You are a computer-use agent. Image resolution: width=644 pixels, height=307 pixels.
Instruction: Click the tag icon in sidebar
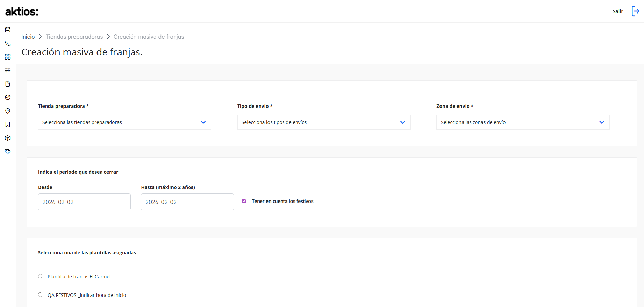(8, 151)
